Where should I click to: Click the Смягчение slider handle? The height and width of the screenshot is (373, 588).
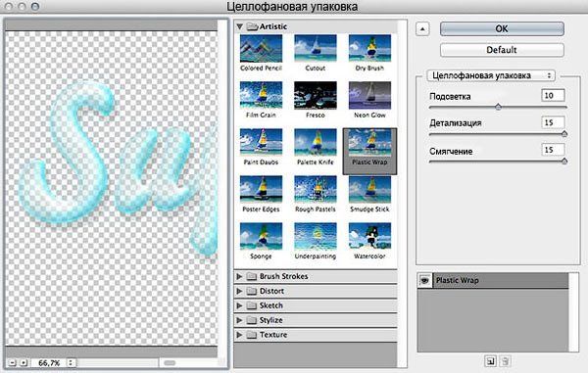564,161
